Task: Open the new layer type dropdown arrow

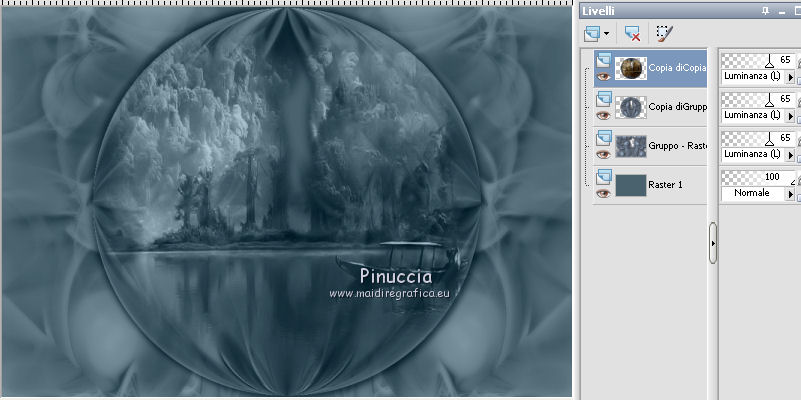Action: click(x=606, y=34)
